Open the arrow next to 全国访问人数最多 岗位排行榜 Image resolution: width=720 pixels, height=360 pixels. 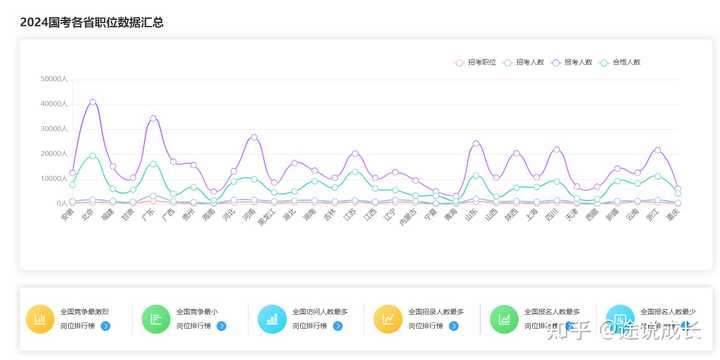(338, 326)
